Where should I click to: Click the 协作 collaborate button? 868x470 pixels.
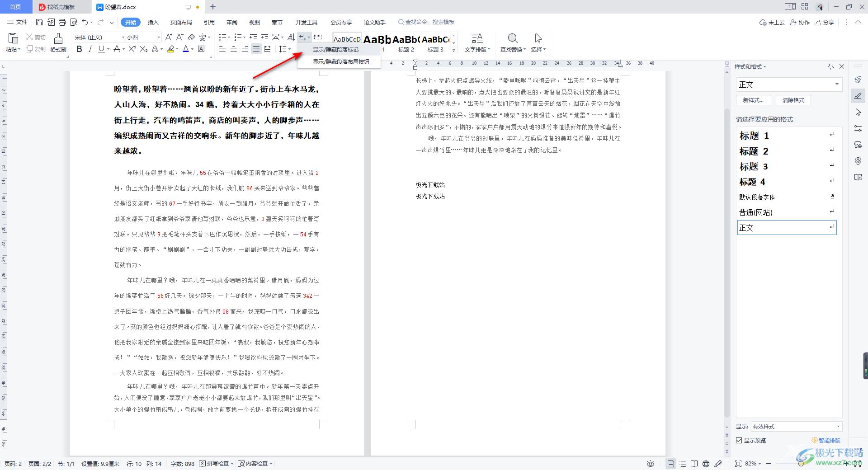(800, 22)
